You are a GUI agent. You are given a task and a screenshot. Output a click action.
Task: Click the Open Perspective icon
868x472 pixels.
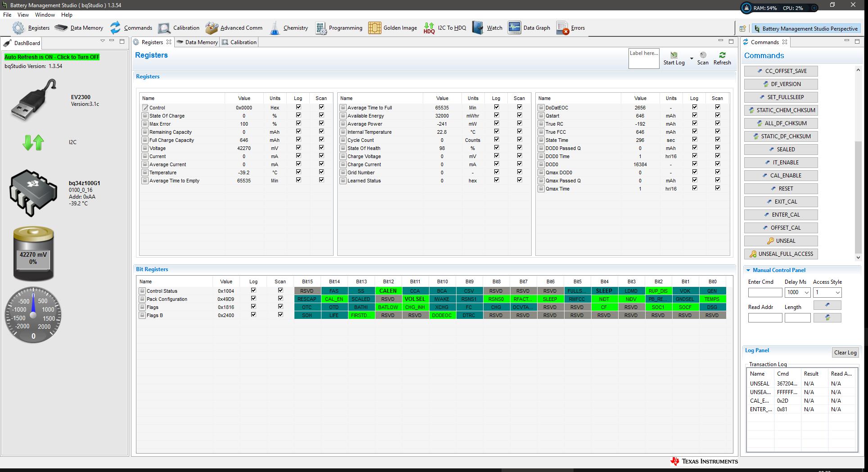click(x=743, y=28)
